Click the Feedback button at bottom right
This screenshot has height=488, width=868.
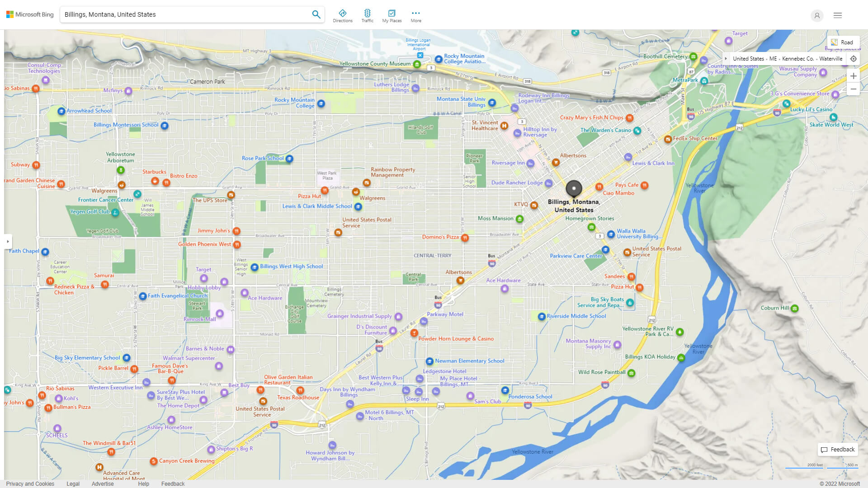click(x=838, y=449)
